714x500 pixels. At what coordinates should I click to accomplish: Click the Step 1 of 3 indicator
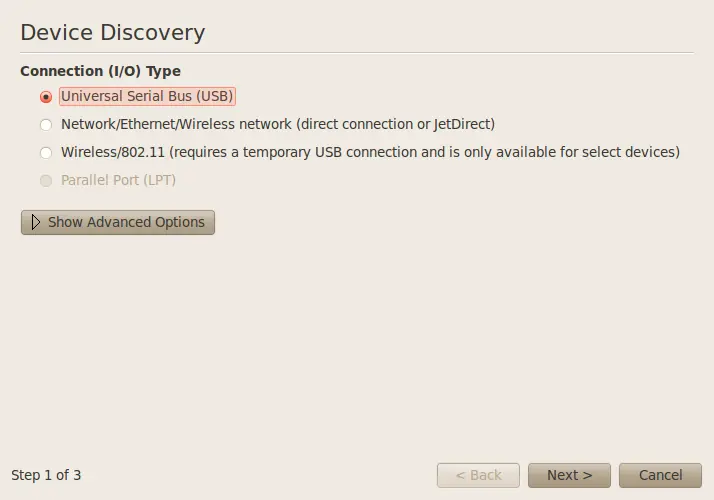click(x=46, y=475)
